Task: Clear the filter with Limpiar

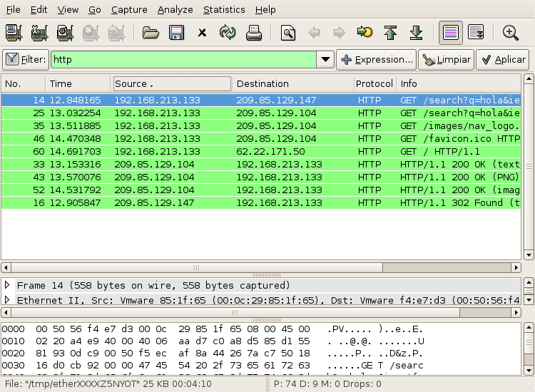Action: pyautogui.click(x=447, y=60)
